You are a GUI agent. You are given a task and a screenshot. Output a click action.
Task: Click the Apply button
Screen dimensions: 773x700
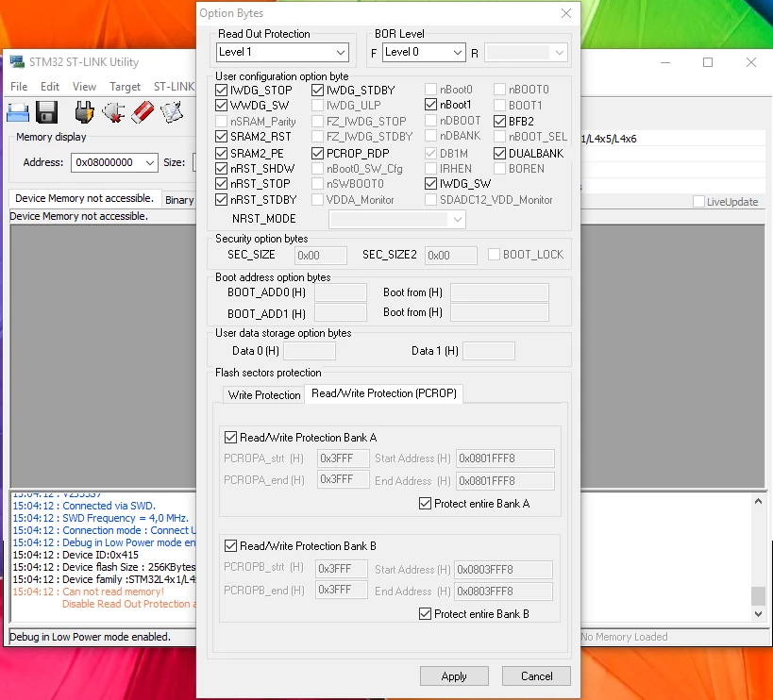(x=454, y=676)
